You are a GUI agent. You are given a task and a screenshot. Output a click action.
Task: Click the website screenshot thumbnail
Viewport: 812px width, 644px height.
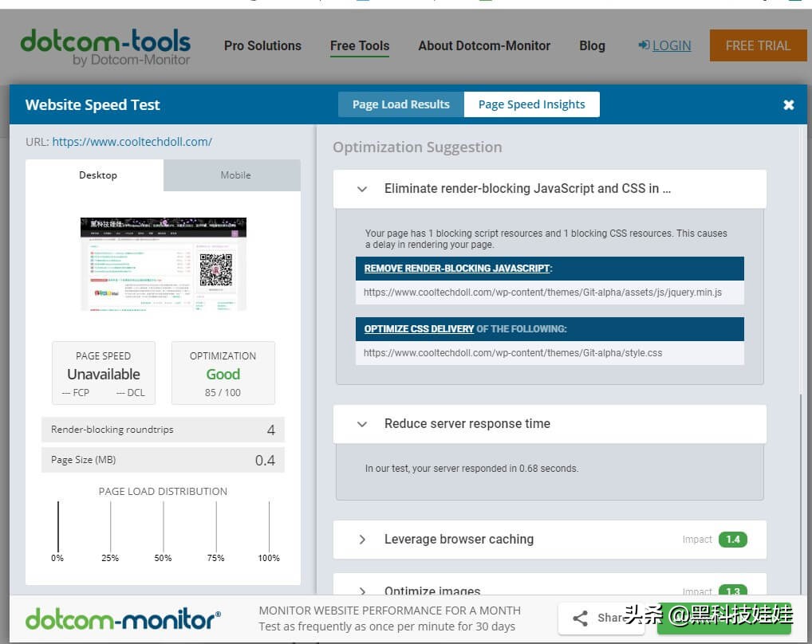click(x=164, y=264)
